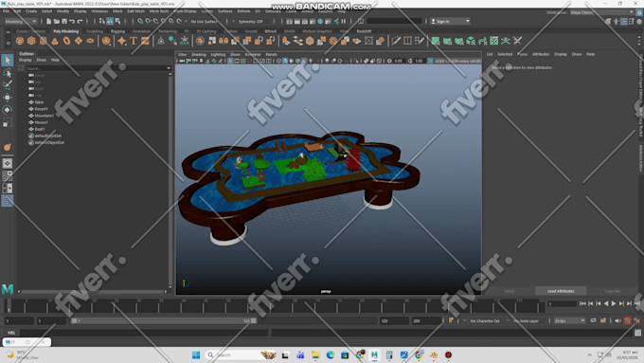Toggle select by object type mode
Image resolution: width=644 pixels, height=363 pixels.
pyautogui.click(x=110, y=22)
